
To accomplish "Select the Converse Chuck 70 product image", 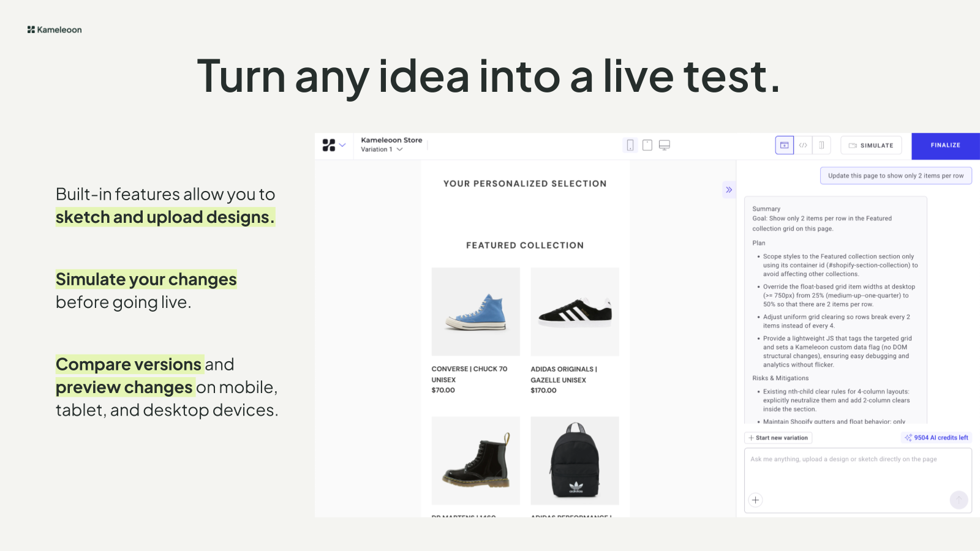I will pos(476,312).
